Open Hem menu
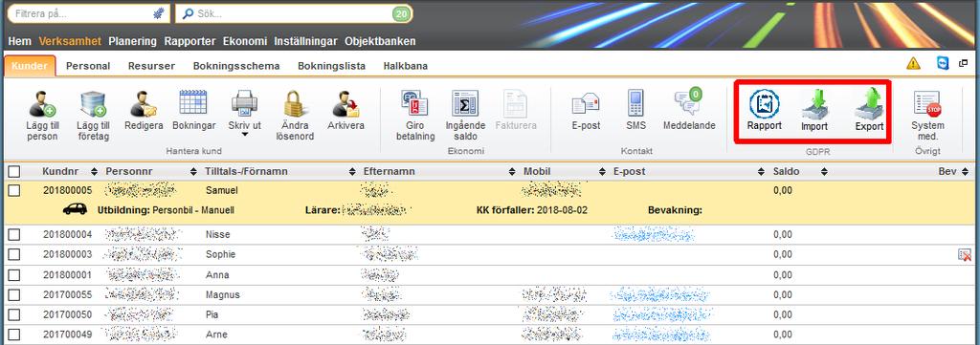Image resolution: width=980 pixels, height=345 pixels. click(20, 41)
